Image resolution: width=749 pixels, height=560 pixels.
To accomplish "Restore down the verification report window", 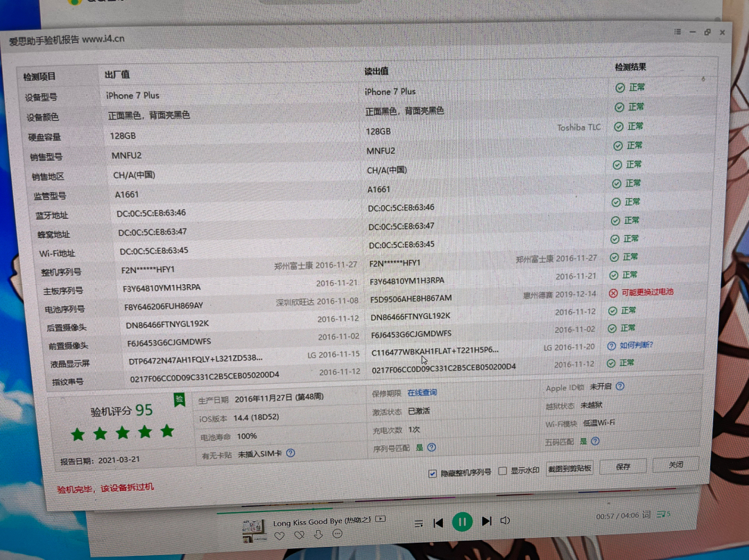I will tap(707, 32).
